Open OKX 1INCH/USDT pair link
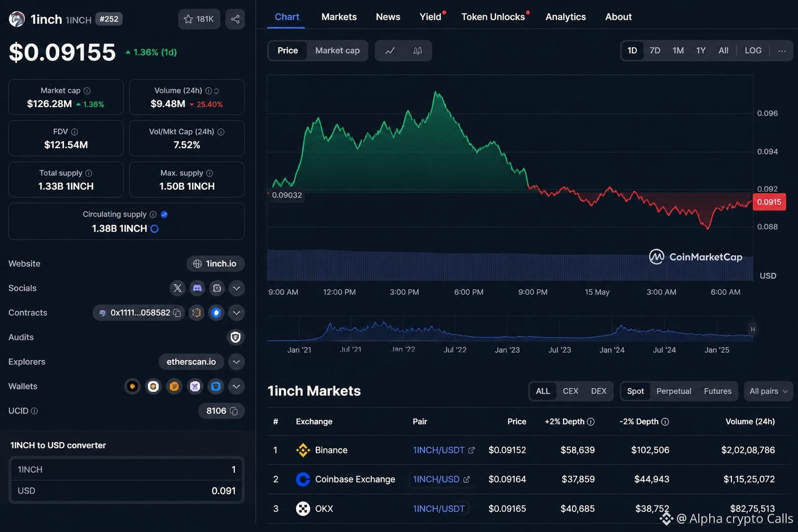 (439, 509)
